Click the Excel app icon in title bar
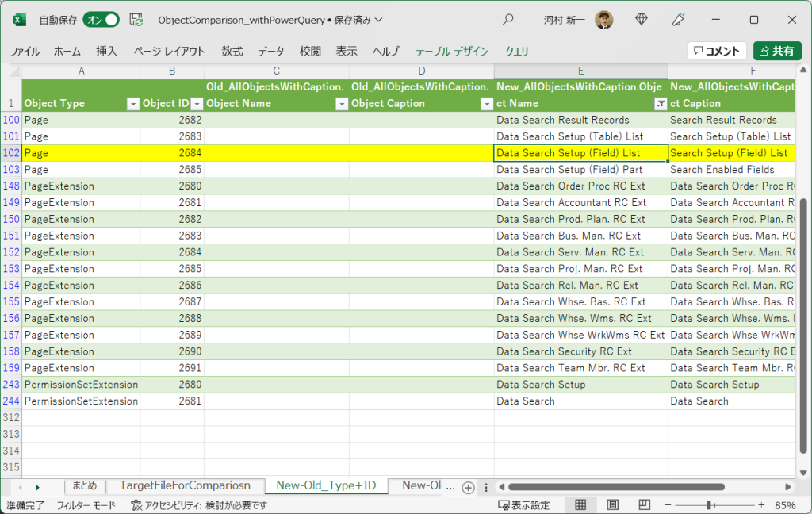Viewport: 812px width, 514px height. (20, 20)
